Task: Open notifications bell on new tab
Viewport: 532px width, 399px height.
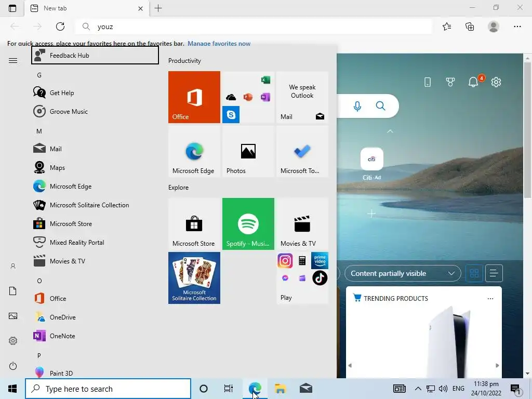Action: [474, 82]
